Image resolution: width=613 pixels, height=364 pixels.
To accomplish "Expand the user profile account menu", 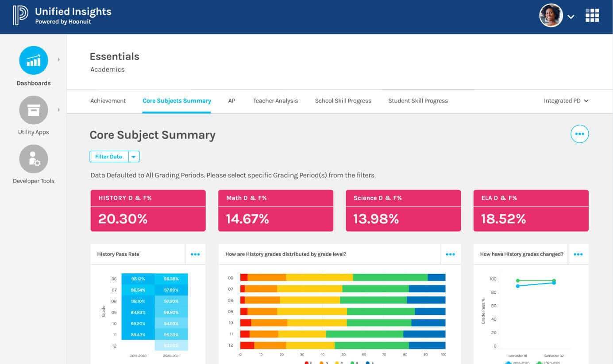I will 571,17.
